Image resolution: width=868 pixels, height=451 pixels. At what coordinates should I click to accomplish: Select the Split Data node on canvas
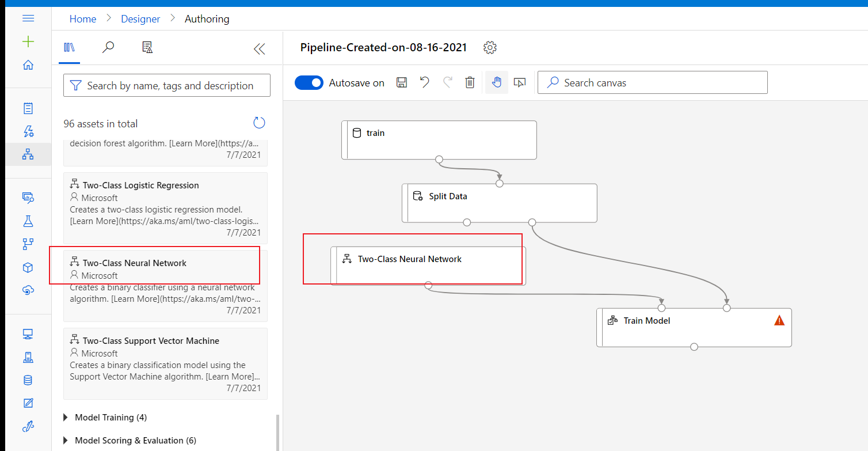pyautogui.click(x=499, y=203)
